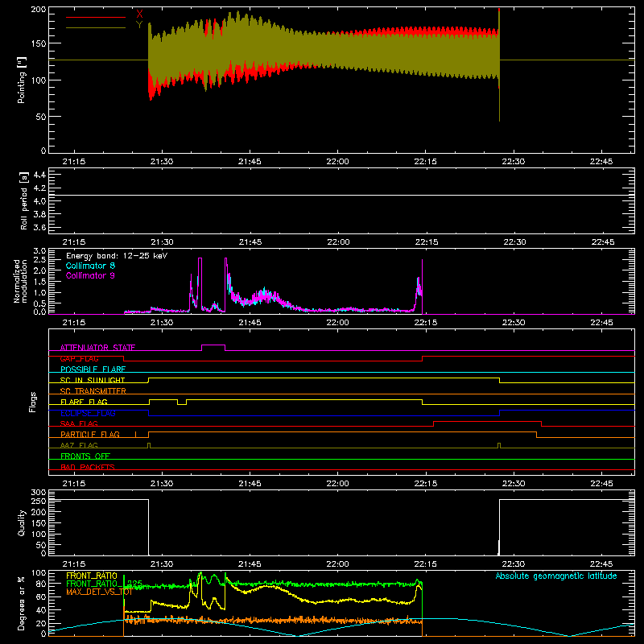Screen dimensions: 644x644
Task: Click the raised SAA_FLAG segment
Action: click(488, 421)
